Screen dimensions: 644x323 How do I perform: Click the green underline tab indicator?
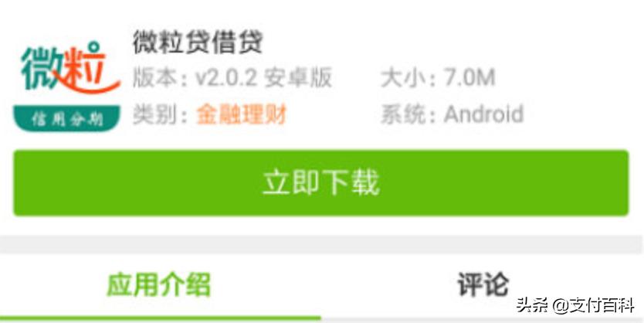[161, 318]
